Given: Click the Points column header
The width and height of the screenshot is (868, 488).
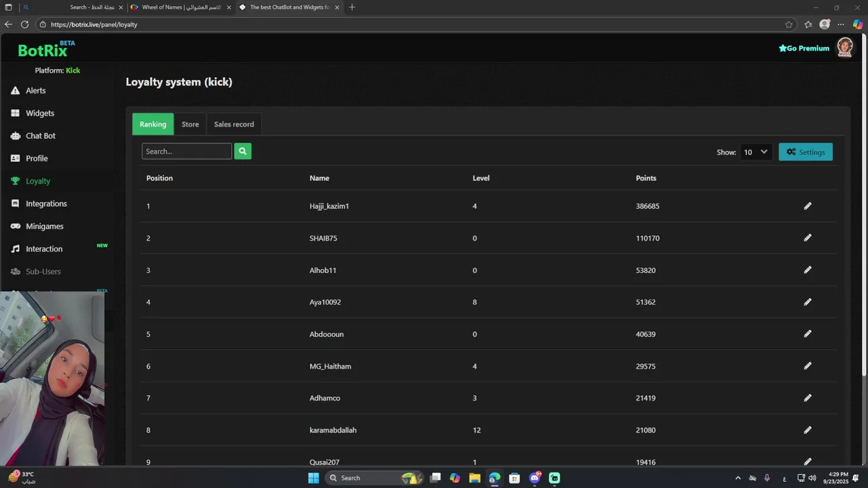Looking at the screenshot, I should [646, 178].
